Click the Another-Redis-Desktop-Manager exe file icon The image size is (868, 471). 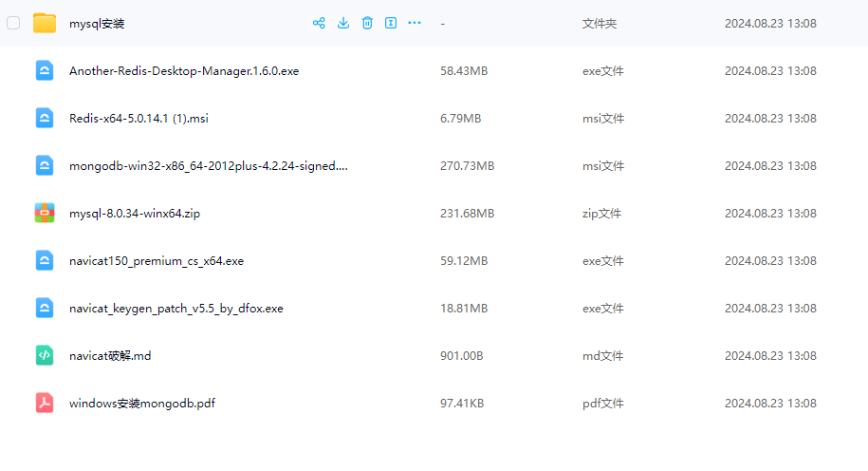click(x=45, y=71)
